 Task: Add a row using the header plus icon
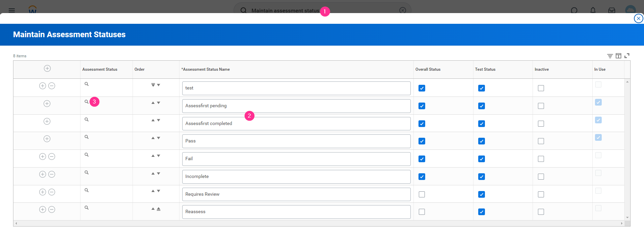[47, 68]
